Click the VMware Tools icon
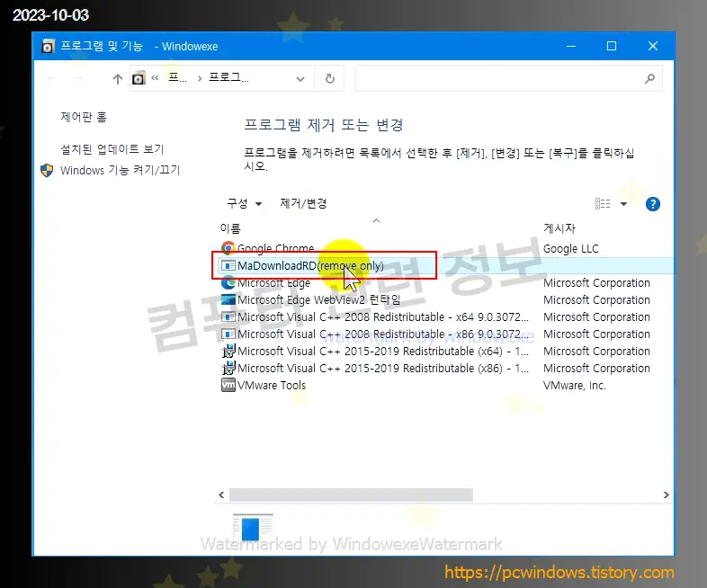This screenshot has height=588, width=707. [228, 385]
